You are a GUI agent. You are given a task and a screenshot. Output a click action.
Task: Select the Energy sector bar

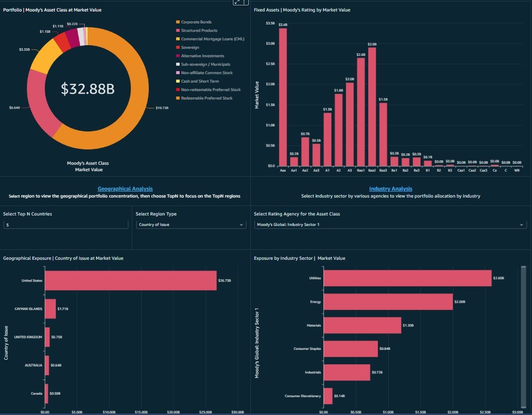click(x=388, y=302)
